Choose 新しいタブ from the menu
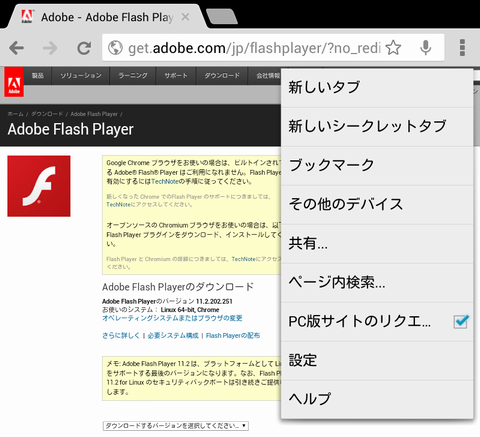The width and height of the screenshot is (480, 437). 377,88
